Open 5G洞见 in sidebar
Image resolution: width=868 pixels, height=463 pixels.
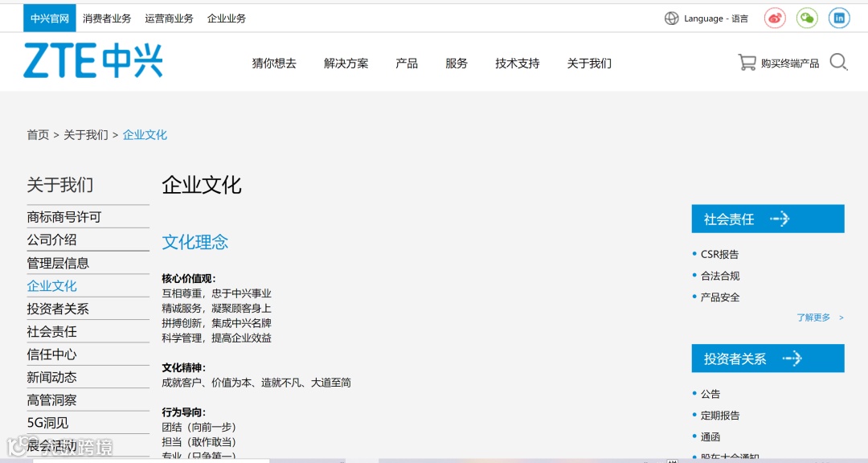coord(47,423)
